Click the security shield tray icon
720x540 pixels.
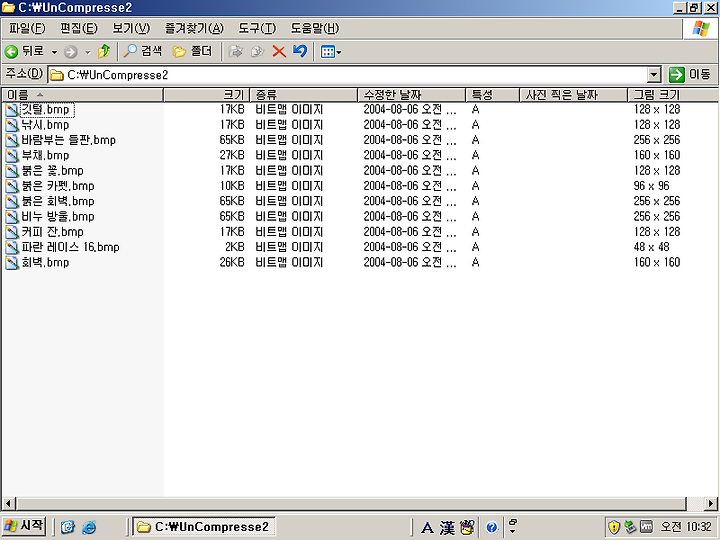point(614,527)
